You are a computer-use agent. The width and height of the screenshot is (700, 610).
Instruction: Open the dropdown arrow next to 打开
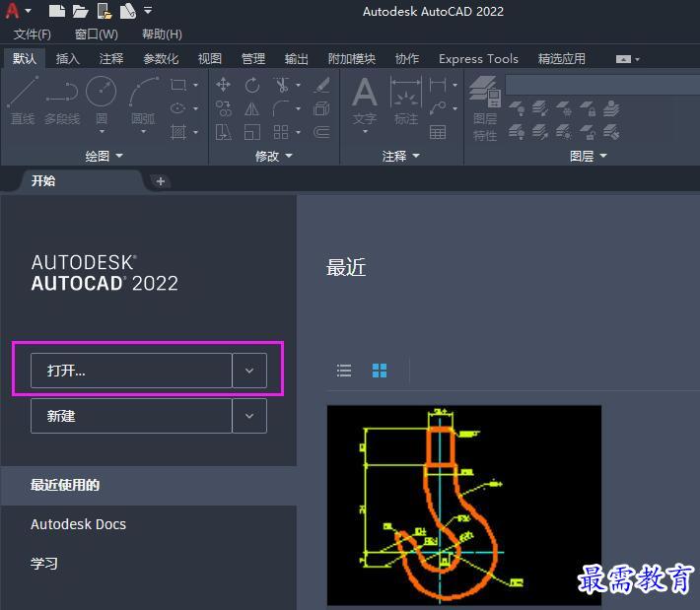249,371
